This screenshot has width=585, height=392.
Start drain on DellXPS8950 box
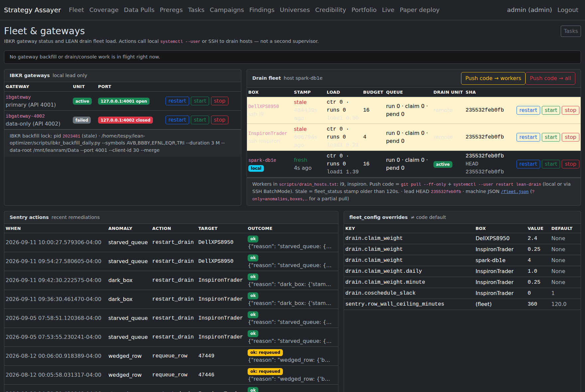click(x=551, y=110)
